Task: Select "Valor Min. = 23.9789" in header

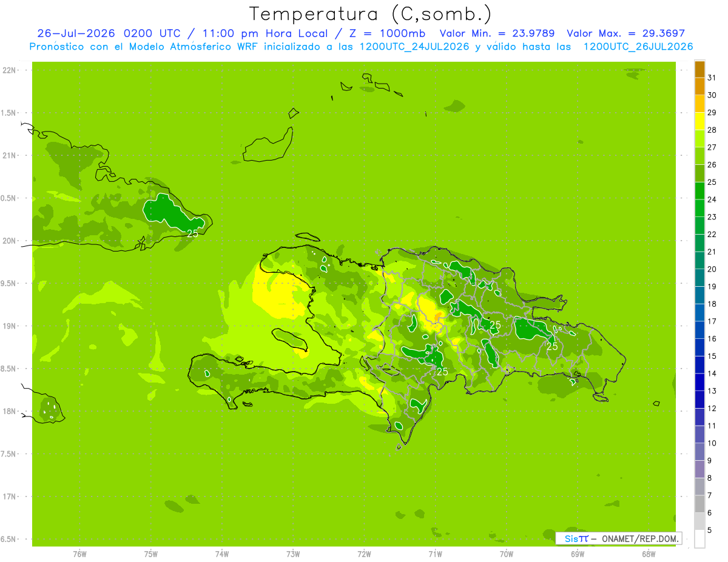Action: [x=497, y=33]
